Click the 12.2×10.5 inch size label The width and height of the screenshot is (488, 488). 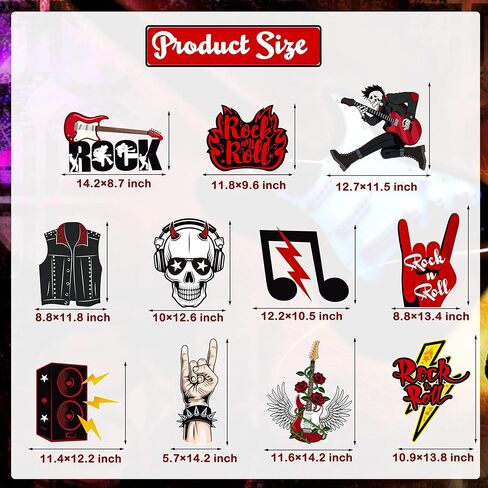click(x=302, y=316)
